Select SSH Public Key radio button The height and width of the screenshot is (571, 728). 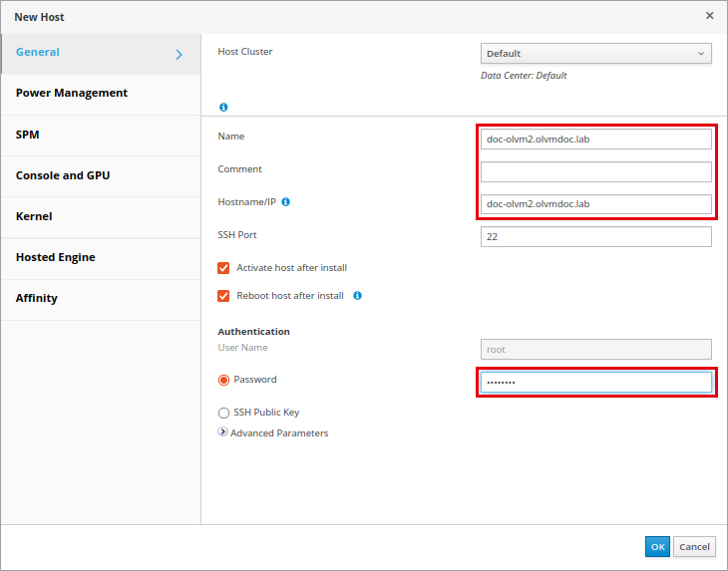tap(223, 413)
